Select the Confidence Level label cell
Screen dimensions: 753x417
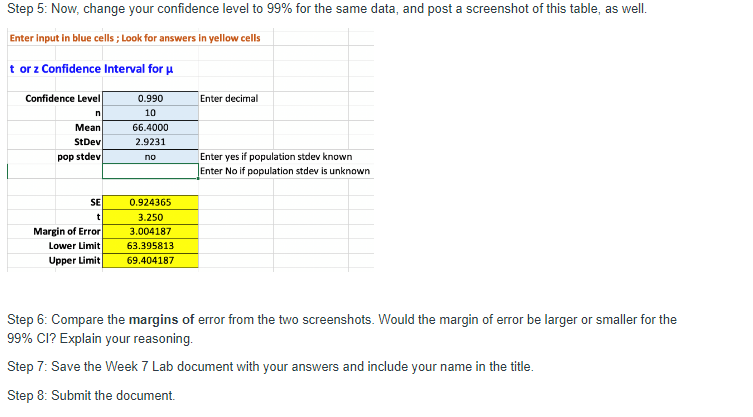[x=63, y=98]
